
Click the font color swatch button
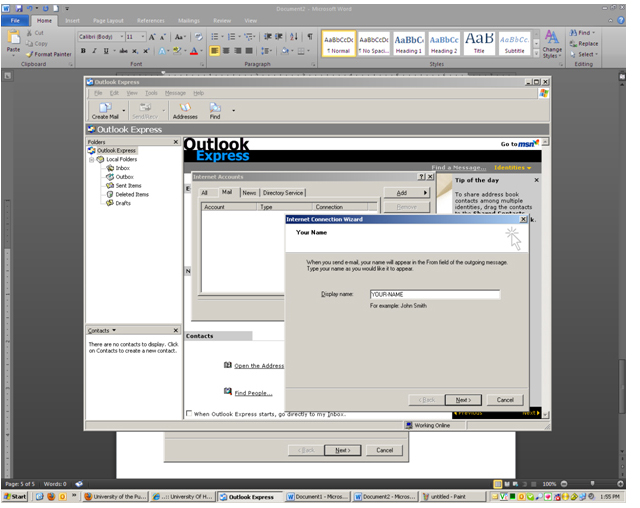194,51
